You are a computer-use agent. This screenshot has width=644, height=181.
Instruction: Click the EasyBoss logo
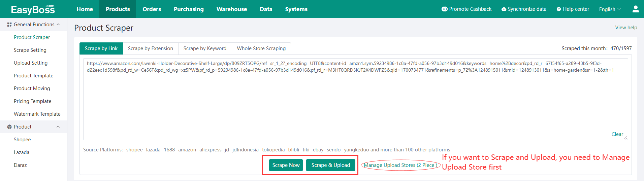33,9
